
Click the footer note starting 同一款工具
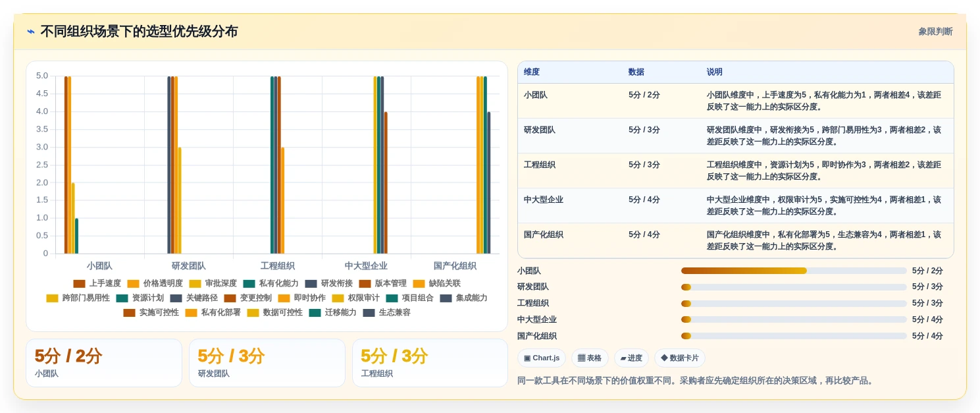click(695, 381)
